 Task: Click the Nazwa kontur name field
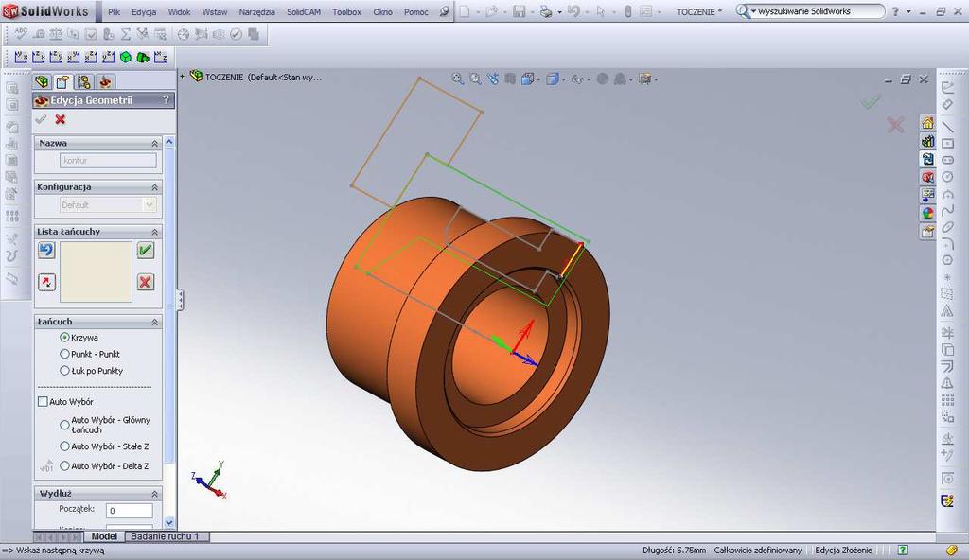pos(108,161)
